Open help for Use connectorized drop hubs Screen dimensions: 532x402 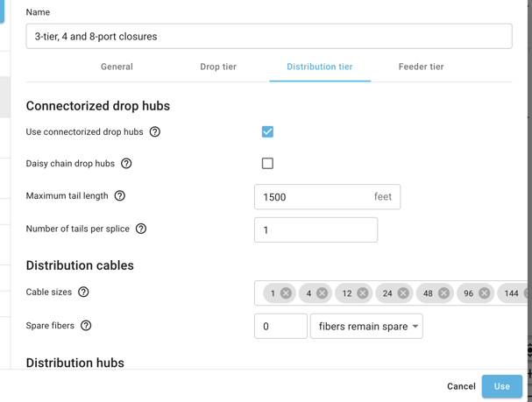[x=155, y=131]
